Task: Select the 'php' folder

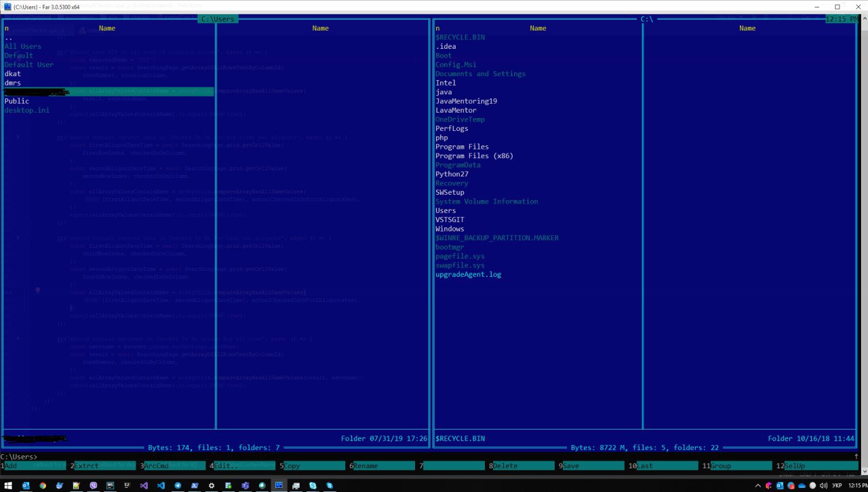Action: (x=441, y=138)
